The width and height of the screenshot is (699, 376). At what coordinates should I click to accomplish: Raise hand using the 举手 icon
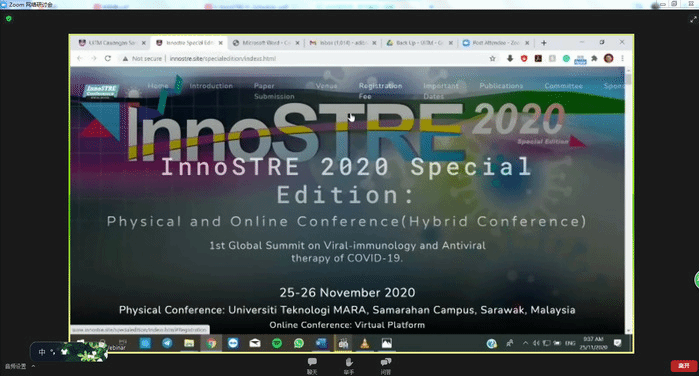point(349,365)
